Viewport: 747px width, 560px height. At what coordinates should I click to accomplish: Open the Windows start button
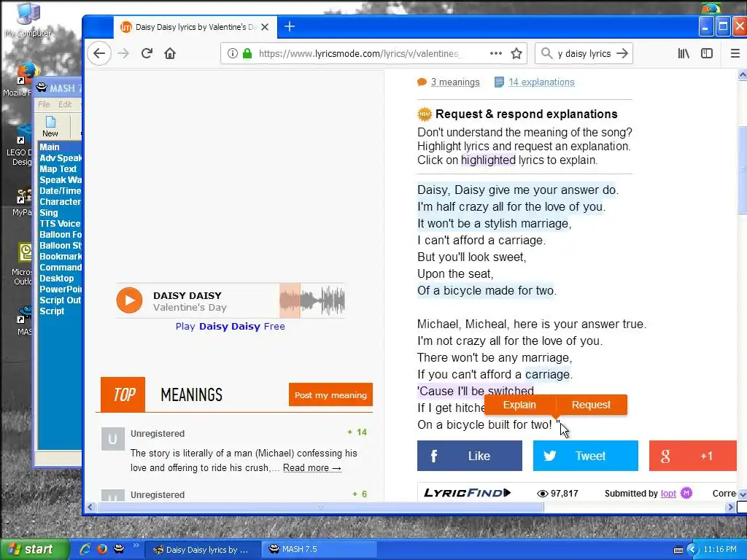35,549
